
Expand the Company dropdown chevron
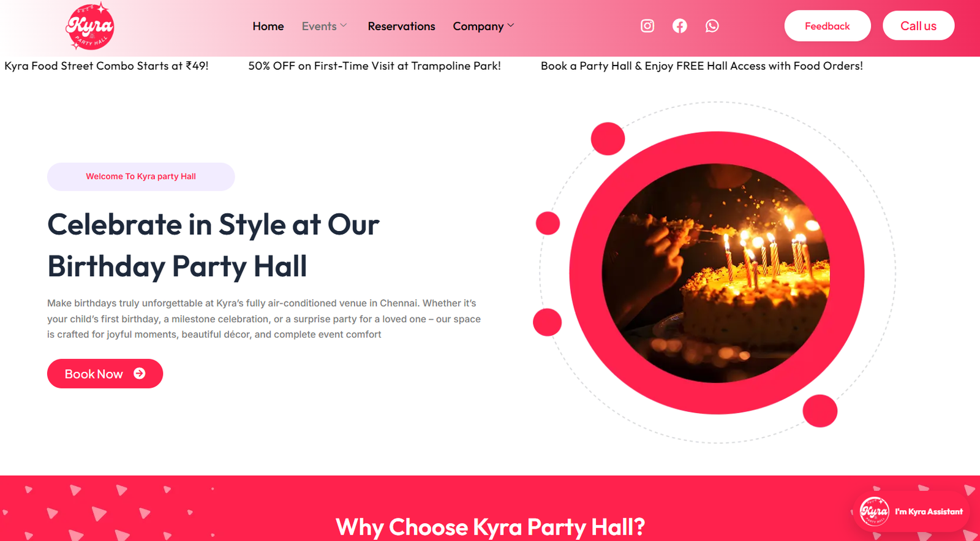click(511, 26)
